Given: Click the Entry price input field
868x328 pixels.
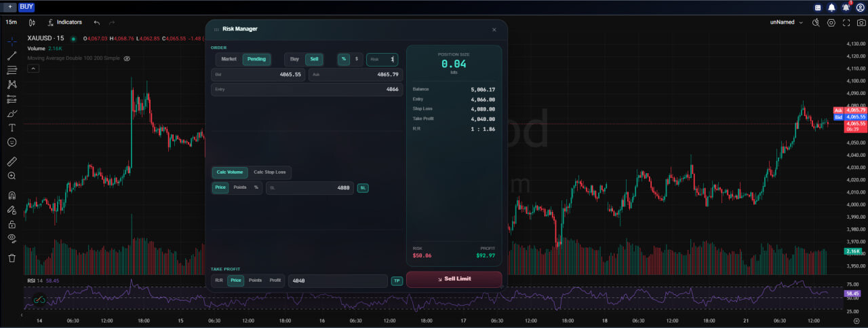Looking at the screenshot, I should pyautogui.click(x=307, y=90).
